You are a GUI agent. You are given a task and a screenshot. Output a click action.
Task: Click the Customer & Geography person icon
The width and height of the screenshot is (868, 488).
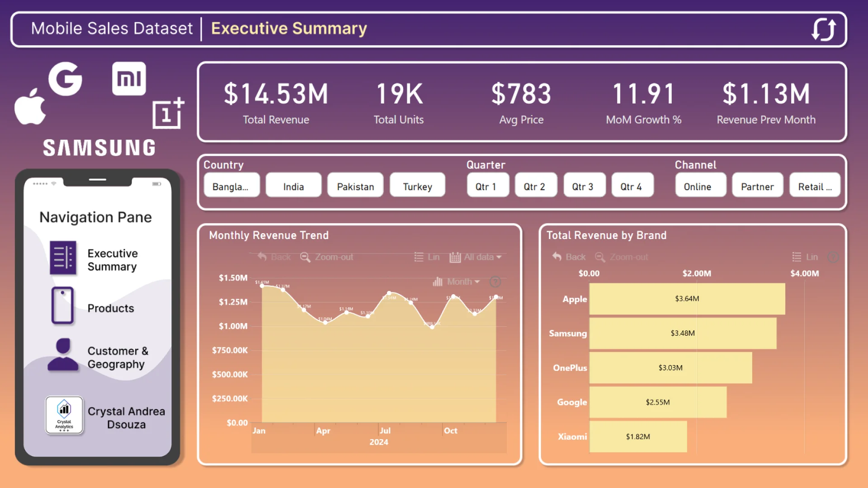coord(63,355)
